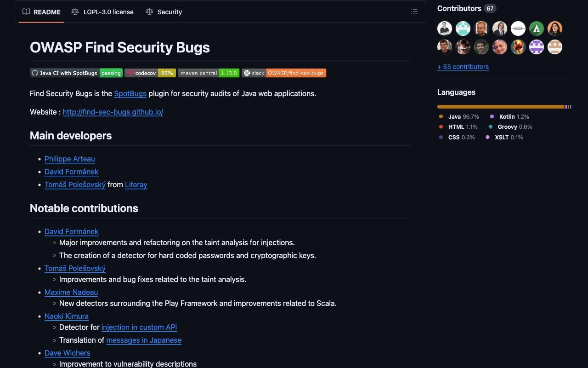Open Dave Wichers' profile link
Image resolution: width=588 pixels, height=368 pixels.
[x=68, y=353]
